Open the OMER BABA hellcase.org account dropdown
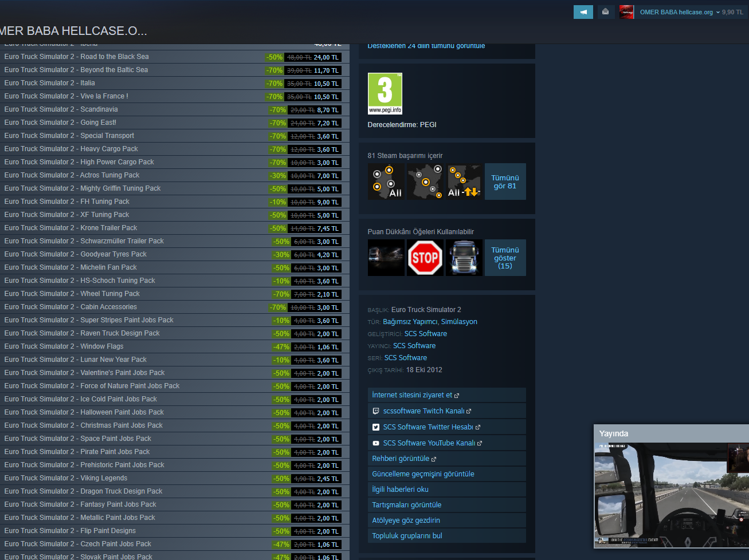 coord(680,12)
